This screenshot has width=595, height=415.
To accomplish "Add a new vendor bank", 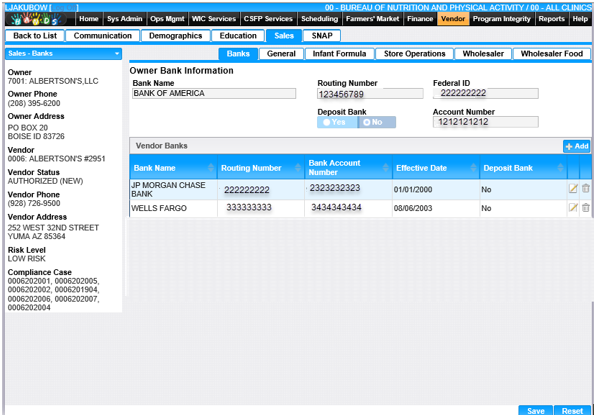I will pyautogui.click(x=576, y=146).
